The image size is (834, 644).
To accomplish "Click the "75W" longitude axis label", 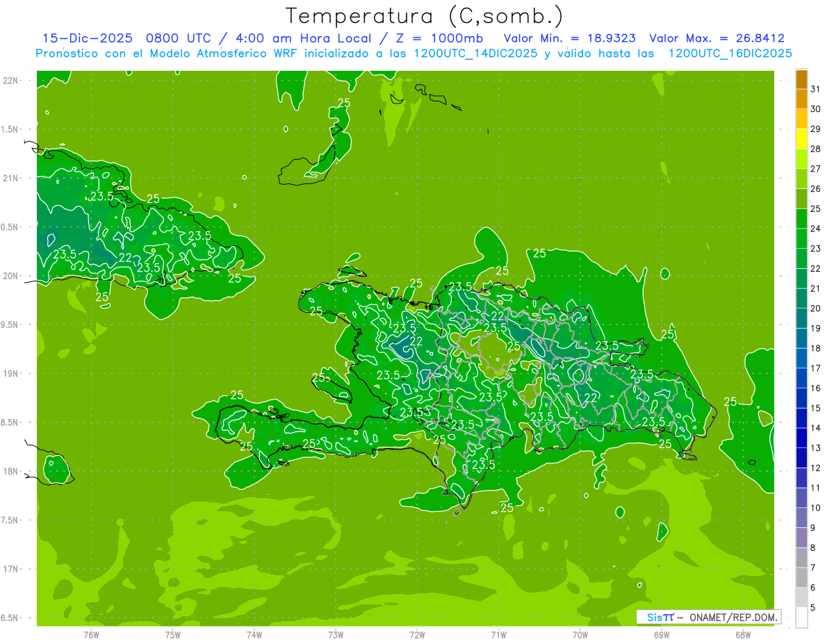I will pyautogui.click(x=173, y=634).
